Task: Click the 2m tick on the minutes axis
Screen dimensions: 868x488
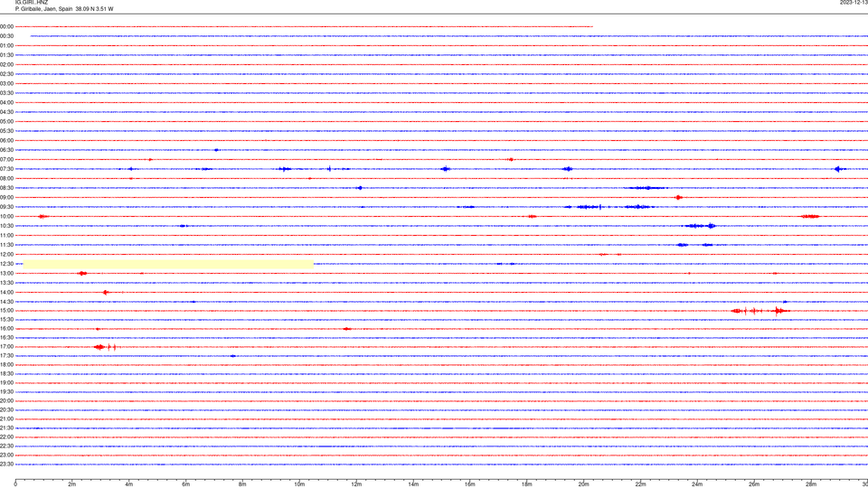Action: (72, 484)
